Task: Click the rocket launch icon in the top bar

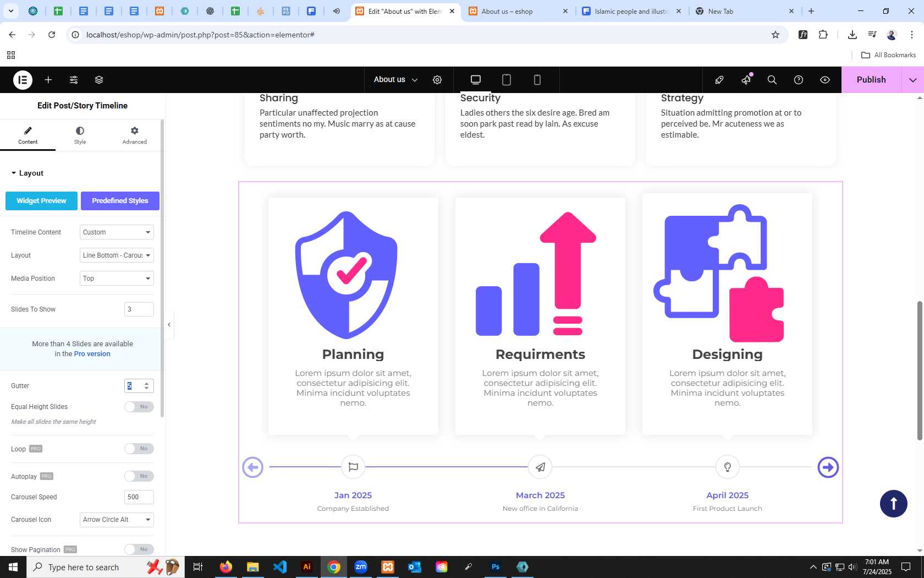Action: (x=719, y=80)
